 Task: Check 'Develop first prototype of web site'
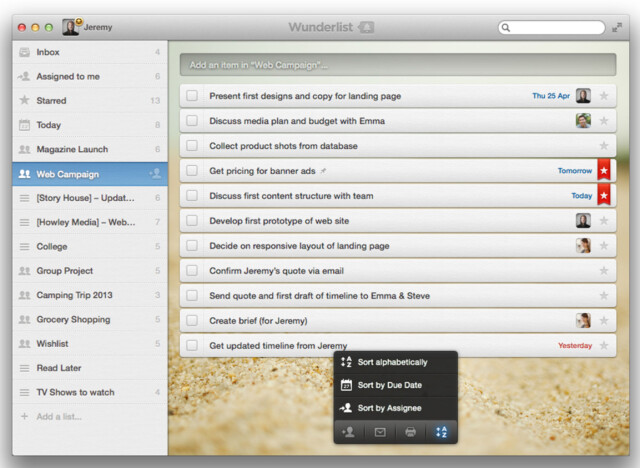pyautogui.click(x=192, y=221)
